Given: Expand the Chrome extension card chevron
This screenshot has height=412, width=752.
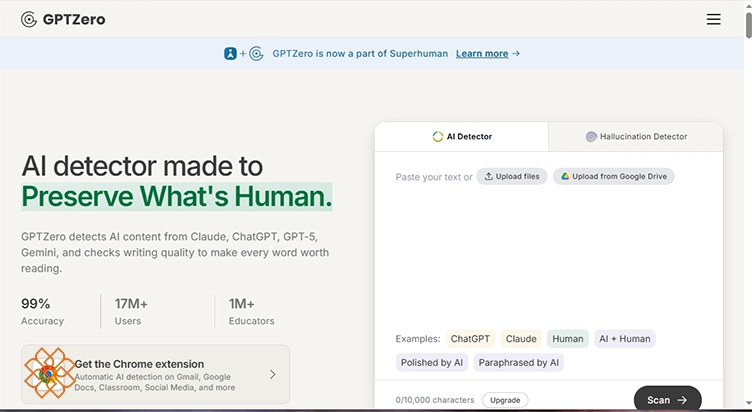Looking at the screenshot, I should coord(272,374).
